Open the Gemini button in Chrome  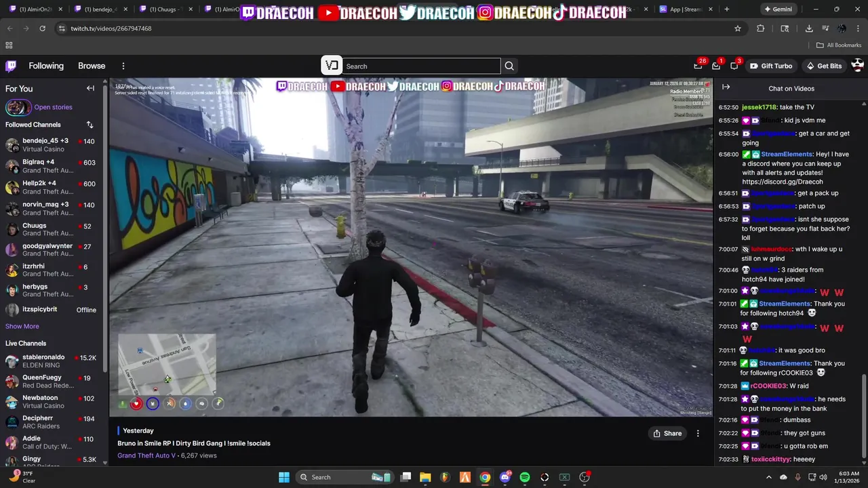(778, 9)
